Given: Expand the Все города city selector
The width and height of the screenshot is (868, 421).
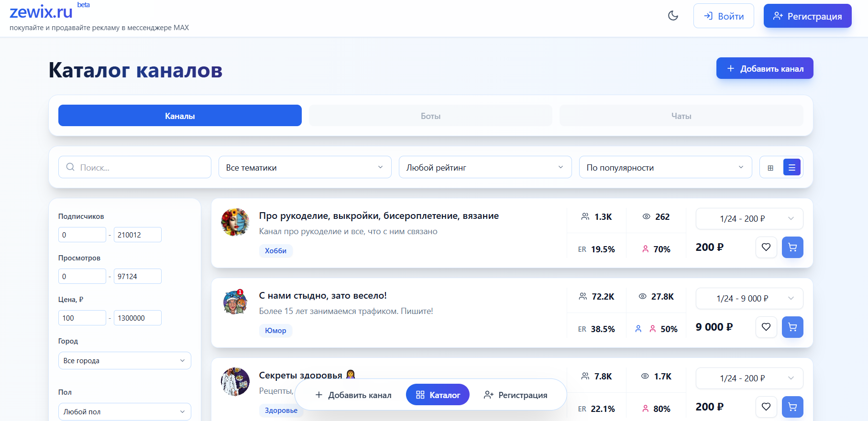Looking at the screenshot, I should tap(124, 361).
